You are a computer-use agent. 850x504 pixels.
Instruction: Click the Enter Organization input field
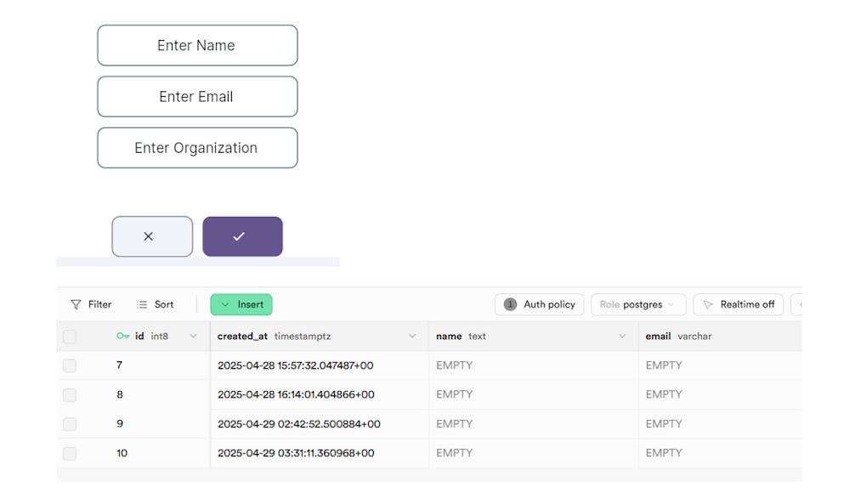click(197, 148)
